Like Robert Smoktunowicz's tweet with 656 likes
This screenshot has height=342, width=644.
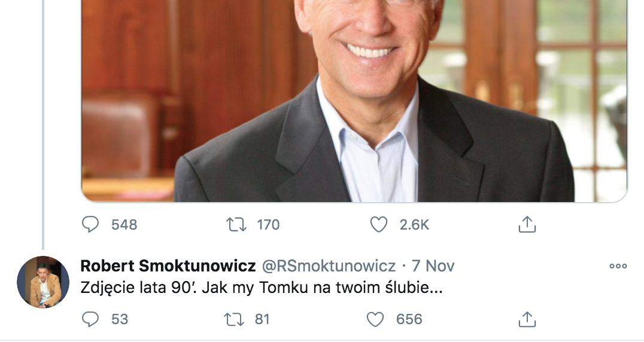(375, 319)
